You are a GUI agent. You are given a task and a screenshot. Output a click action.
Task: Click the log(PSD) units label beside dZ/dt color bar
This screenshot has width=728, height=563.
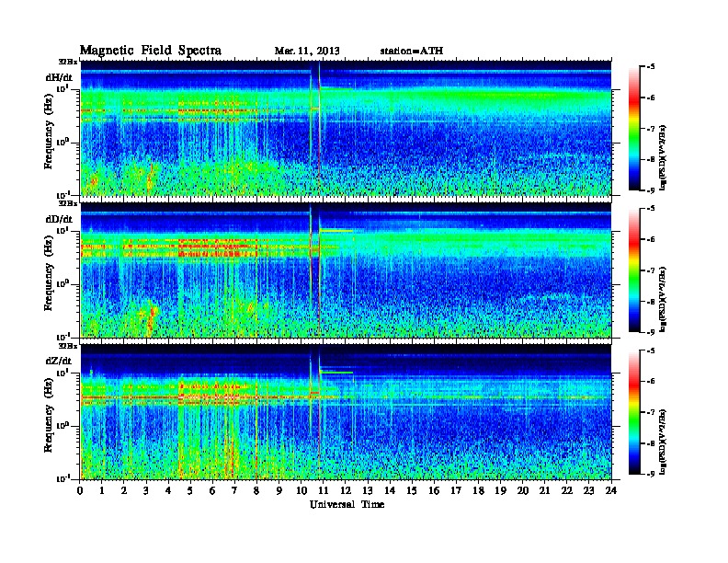pos(663,442)
